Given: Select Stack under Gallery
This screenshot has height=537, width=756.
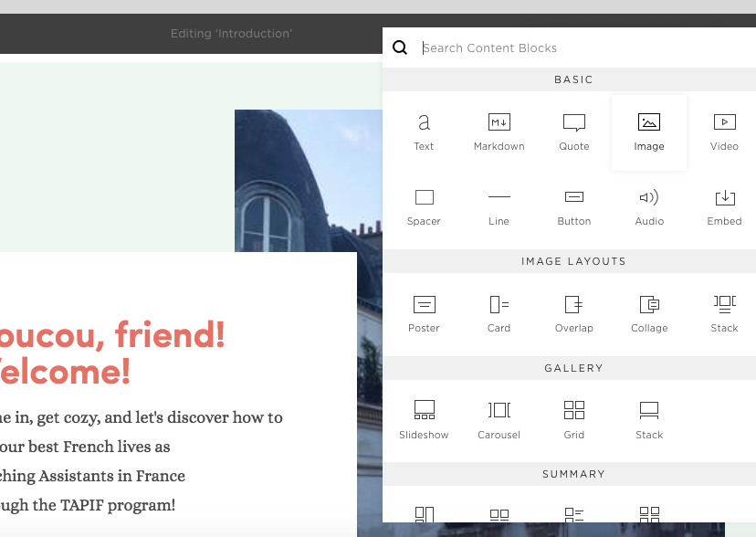Looking at the screenshot, I should [x=649, y=420].
